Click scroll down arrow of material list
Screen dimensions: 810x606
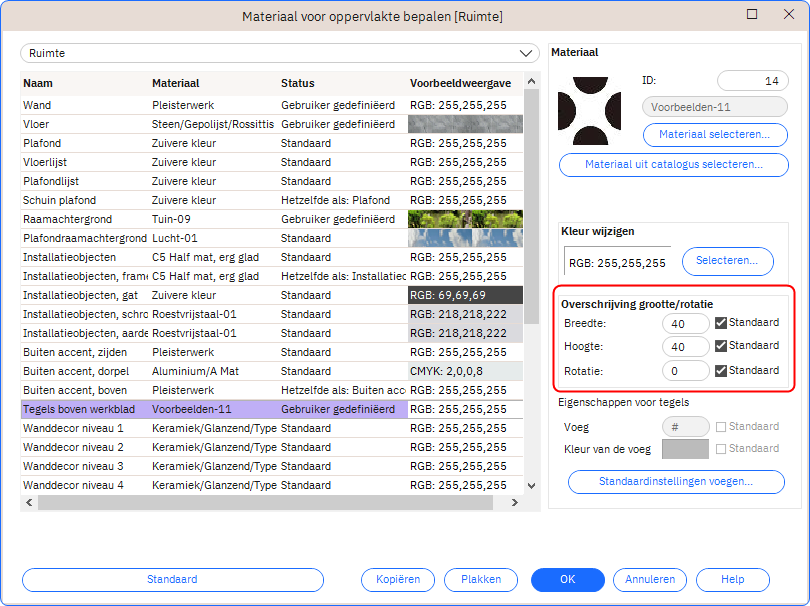pyautogui.click(x=532, y=486)
